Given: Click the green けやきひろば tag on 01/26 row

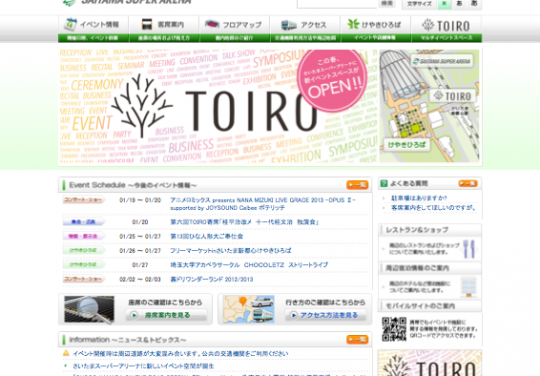Looking at the screenshot, I should click(x=83, y=250).
